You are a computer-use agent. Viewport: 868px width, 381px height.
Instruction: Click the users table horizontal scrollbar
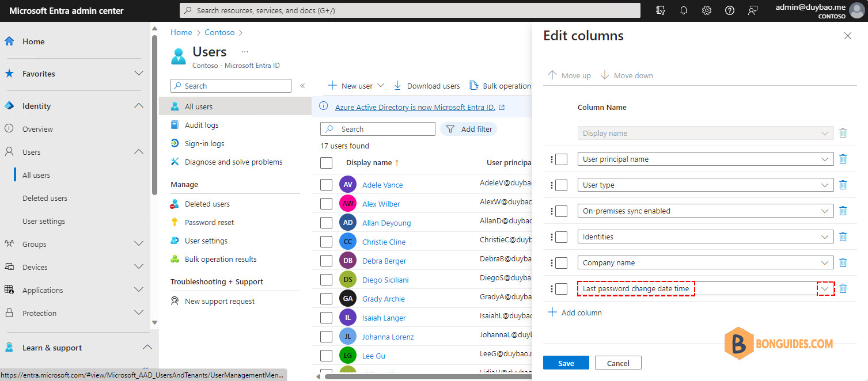click(x=427, y=377)
